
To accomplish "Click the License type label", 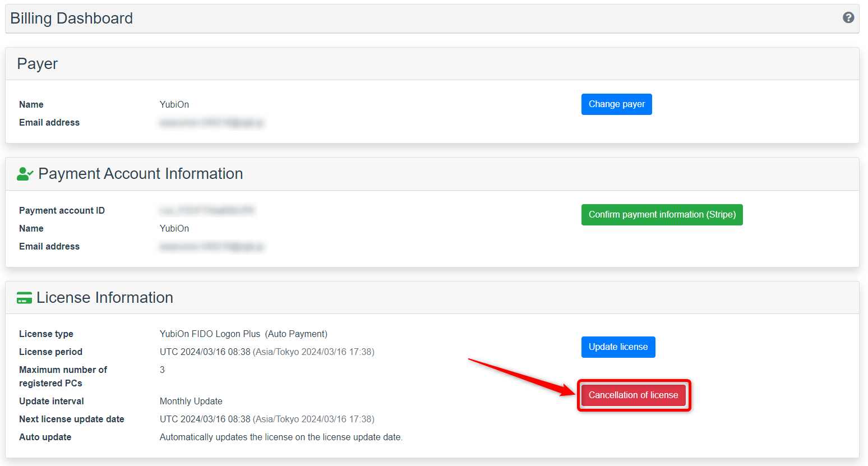I will pos(46,334).
